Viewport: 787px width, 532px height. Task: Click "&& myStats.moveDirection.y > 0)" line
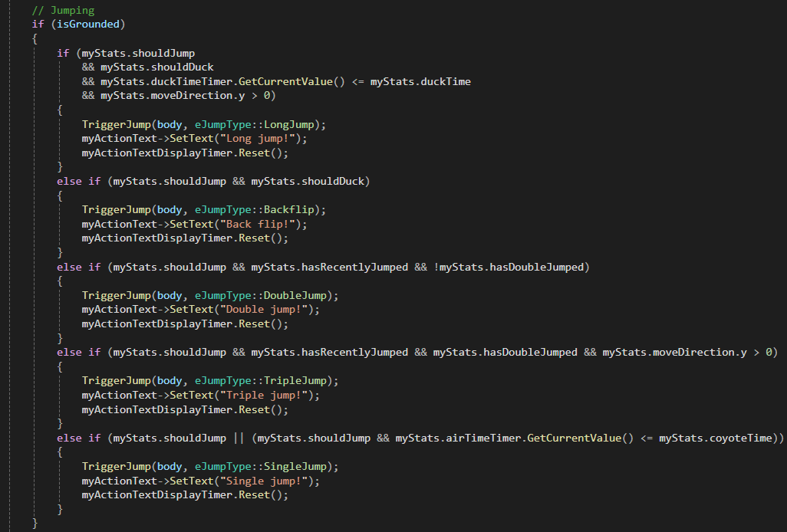pyautogui.click(x=179, y=95)
